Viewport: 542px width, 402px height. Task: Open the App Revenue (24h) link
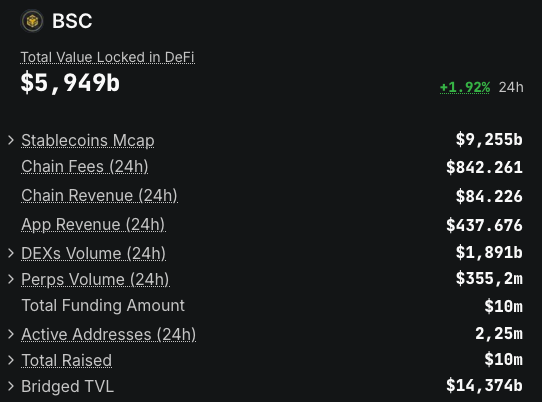pos(93,224)
